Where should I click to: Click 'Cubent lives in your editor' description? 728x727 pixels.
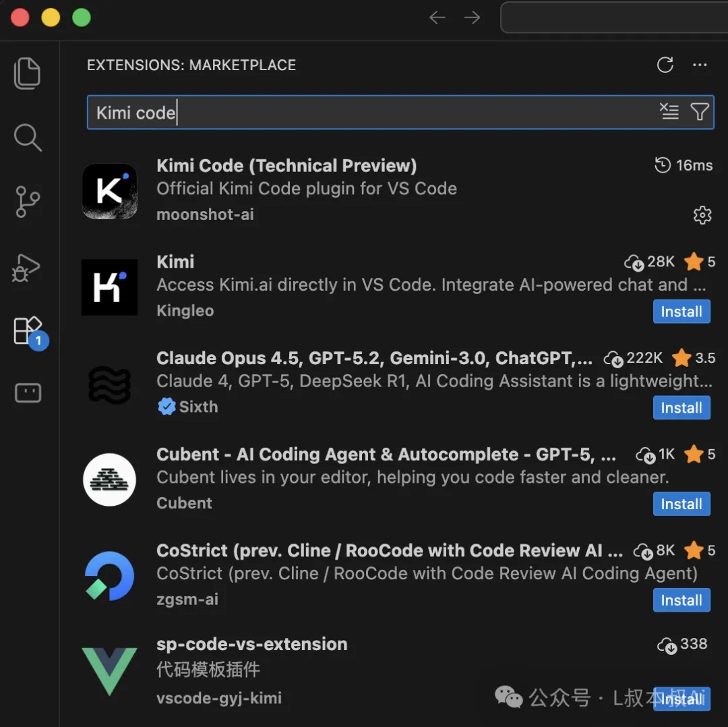pyautogui.click(x=413, y=477)
